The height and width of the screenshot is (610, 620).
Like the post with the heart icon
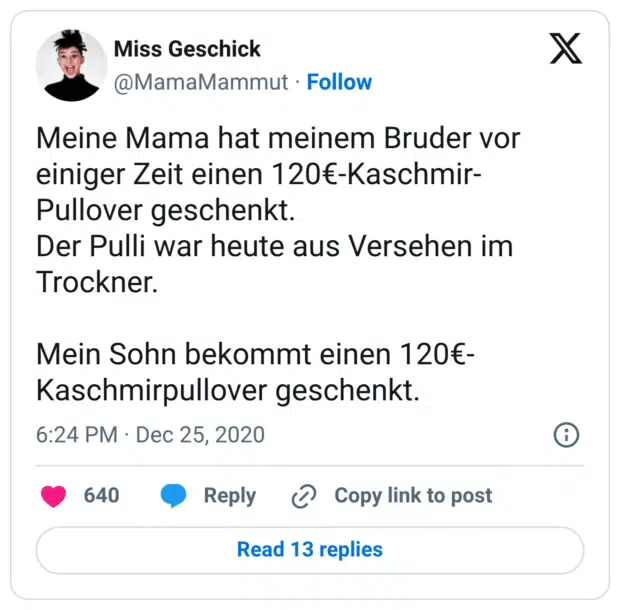pyautogui.click(x=54, y=496)
